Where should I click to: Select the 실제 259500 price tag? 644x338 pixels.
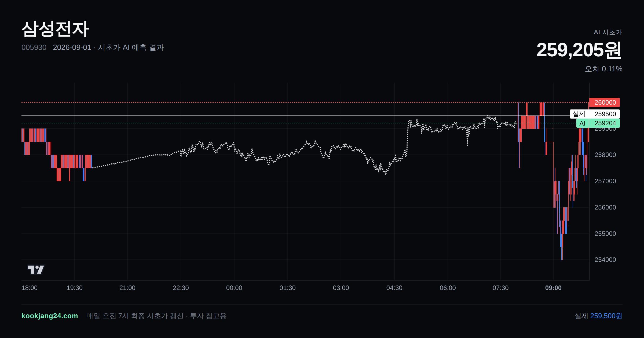click(595, 114)
